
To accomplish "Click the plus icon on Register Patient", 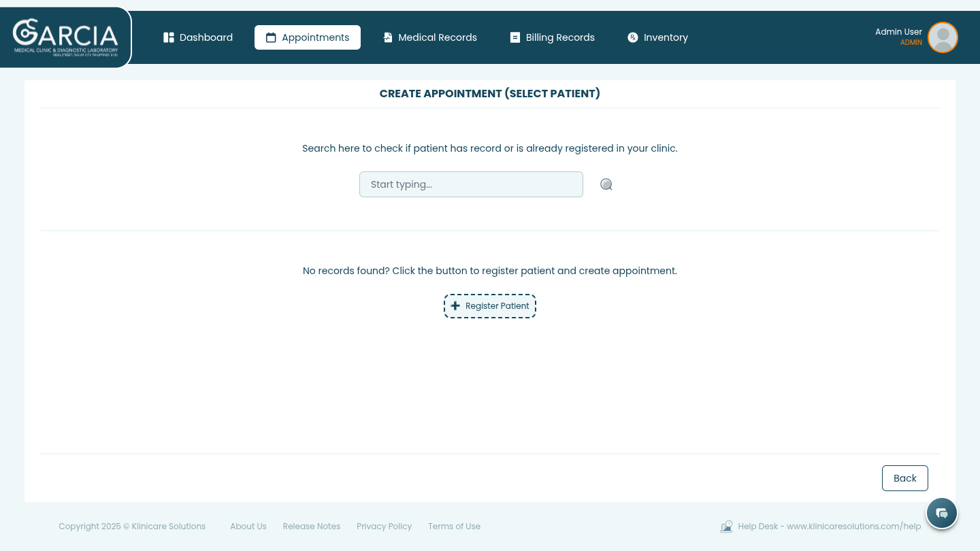I will pyautogui.click(x=455, y=306).
